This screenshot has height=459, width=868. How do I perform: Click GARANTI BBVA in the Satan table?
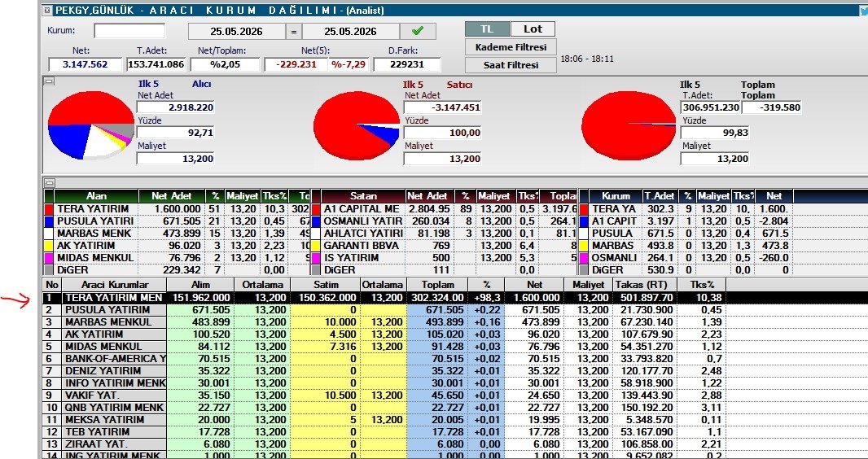click(x=363, y=246)
